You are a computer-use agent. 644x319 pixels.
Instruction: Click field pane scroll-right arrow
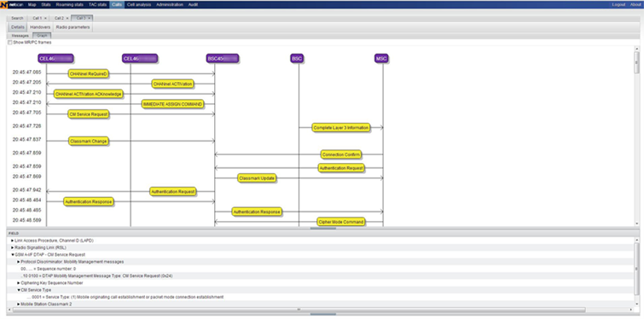pyautogui.click(x=632, y=309)
